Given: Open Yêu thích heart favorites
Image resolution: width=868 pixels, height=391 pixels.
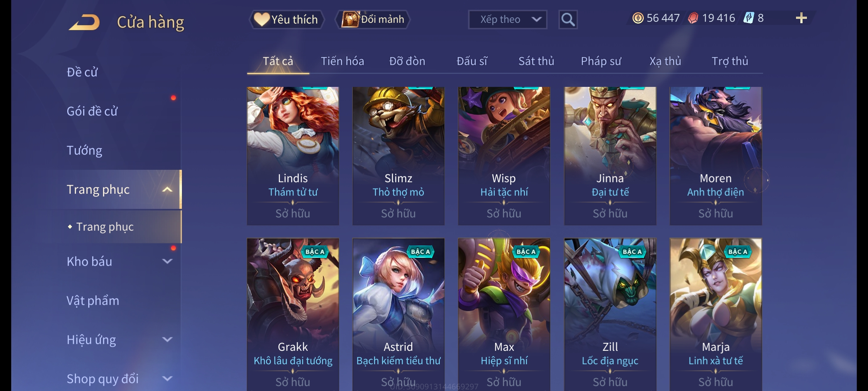Looking at the screenshot, I should 286,20.
